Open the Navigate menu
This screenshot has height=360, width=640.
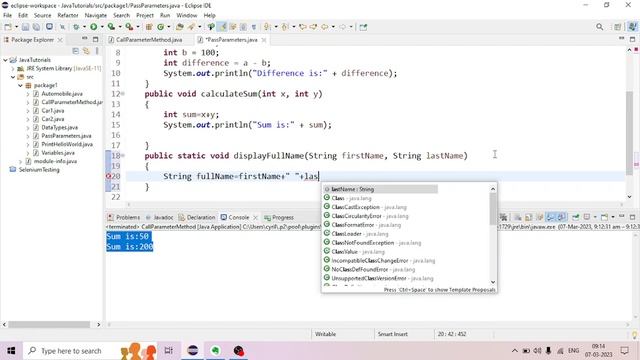[x=96, y=15]
